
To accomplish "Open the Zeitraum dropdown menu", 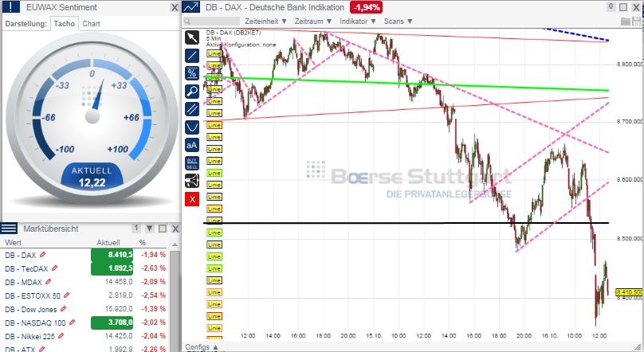I will (313, 22).
